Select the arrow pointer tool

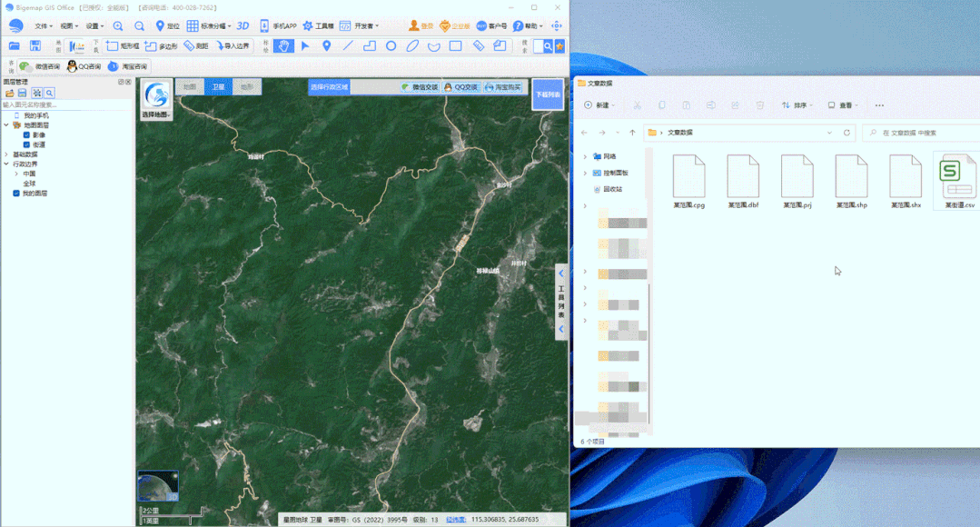coord(305,45)
